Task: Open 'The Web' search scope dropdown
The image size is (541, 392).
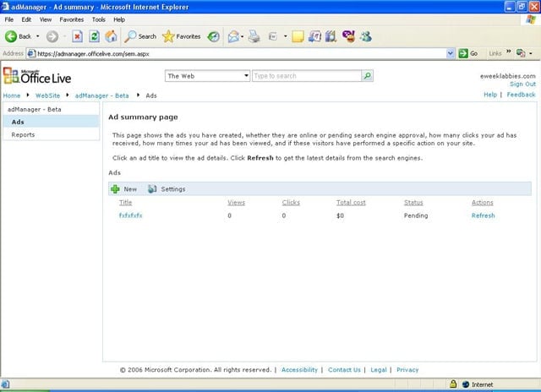Action: pos(246,75)
